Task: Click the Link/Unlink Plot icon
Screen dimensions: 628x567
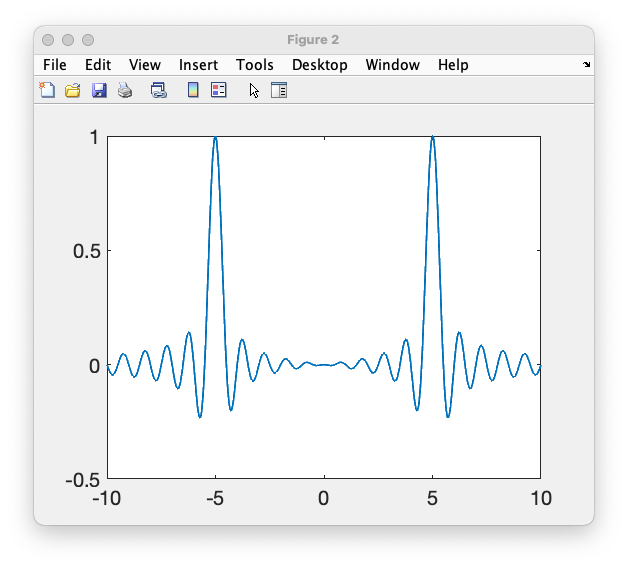Action: 159,90
